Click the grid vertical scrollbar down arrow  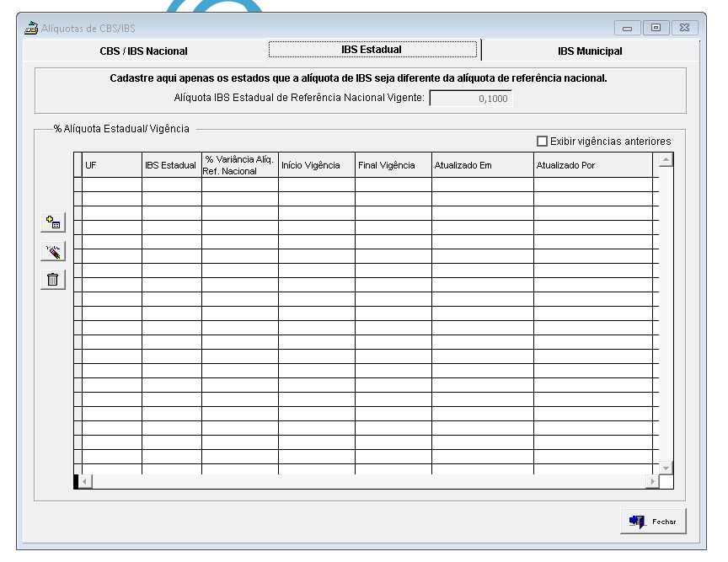[666, 467]
